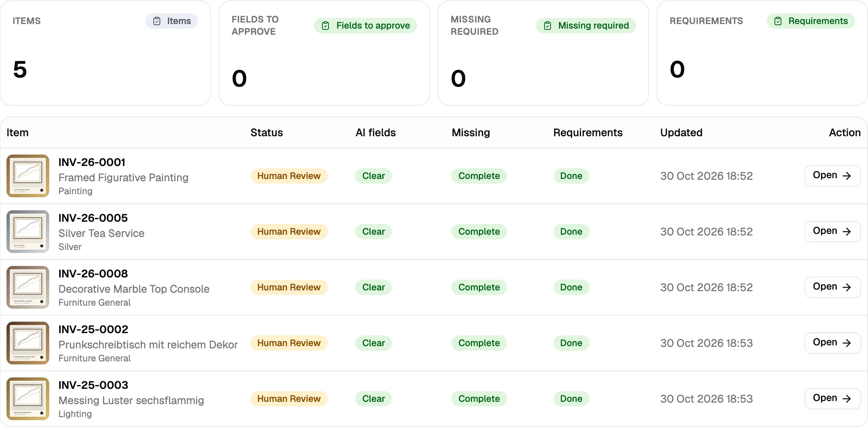The height and width of the screenshot is (427, 868).
Task: Click the Framed Figurative Painting thumbnail
Action: [28, 176]
